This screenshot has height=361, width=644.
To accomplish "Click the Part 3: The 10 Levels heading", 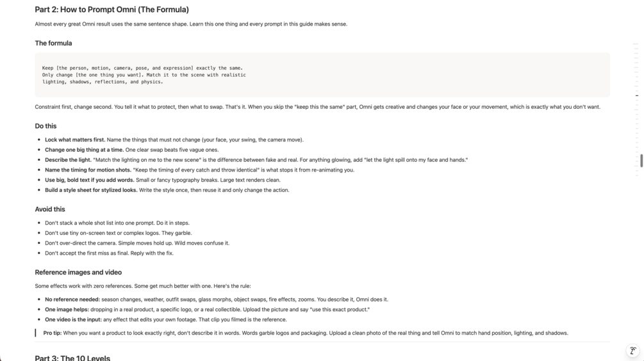I will [72, 358].
